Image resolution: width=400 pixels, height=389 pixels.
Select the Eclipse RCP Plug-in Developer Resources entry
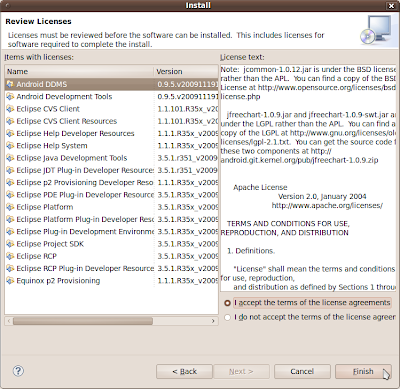click(85, 268)
